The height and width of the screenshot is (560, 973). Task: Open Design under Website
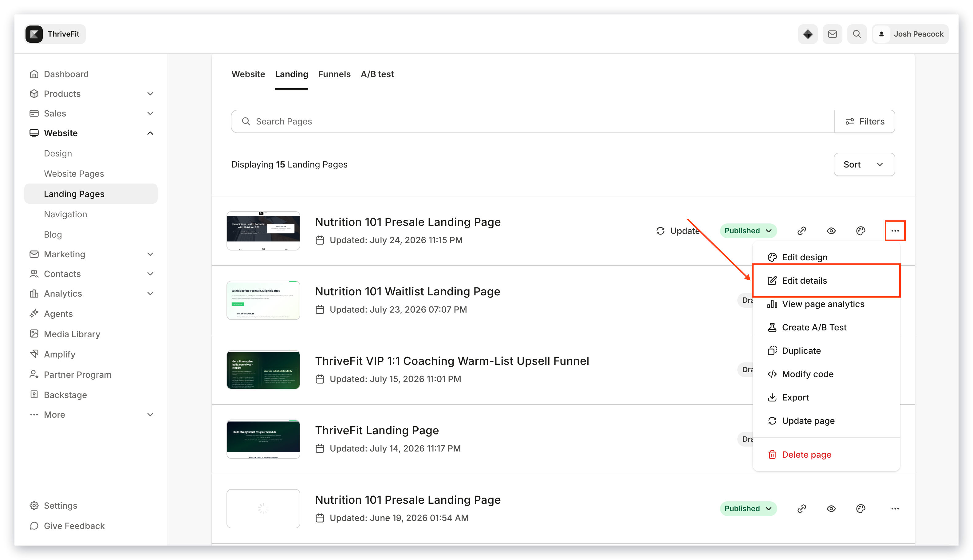[58, 153]
